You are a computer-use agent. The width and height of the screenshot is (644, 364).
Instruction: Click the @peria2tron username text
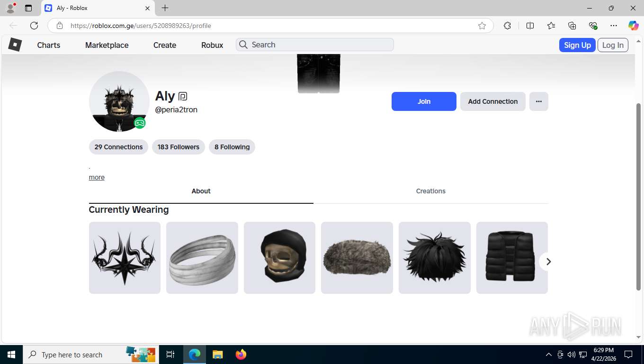coord(176,109)
